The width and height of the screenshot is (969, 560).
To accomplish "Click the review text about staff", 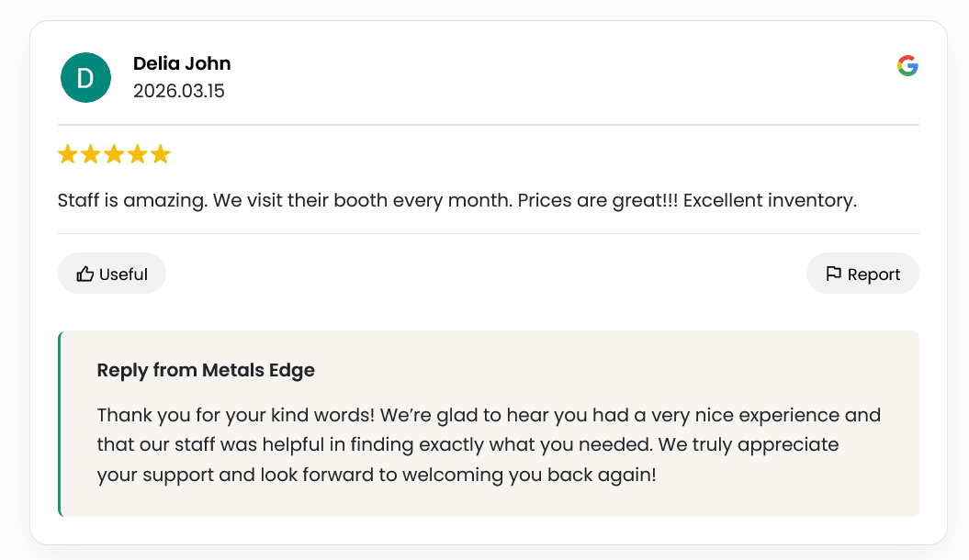I will click(456, 199).
